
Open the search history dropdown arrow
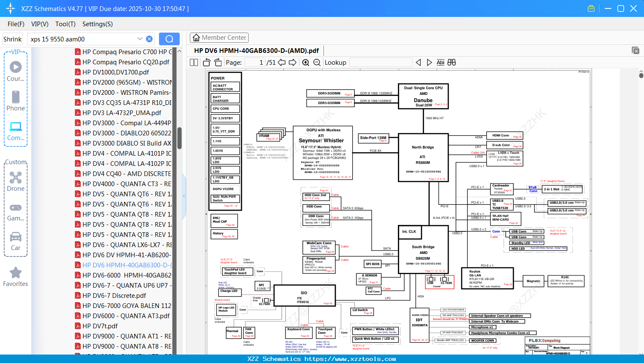pos(140,39)
